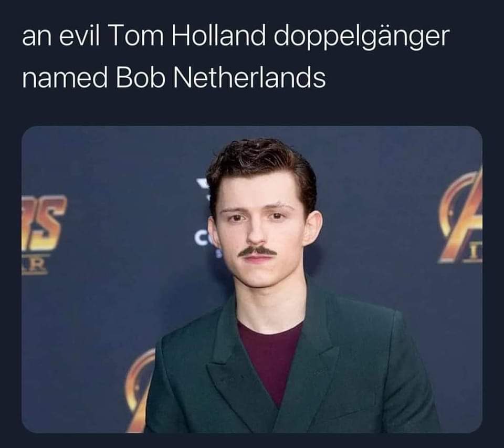Screen dimensions: 504x448
Task: Click the dark background above the caption
Action: pyautogui.click(x=252, y=9)
